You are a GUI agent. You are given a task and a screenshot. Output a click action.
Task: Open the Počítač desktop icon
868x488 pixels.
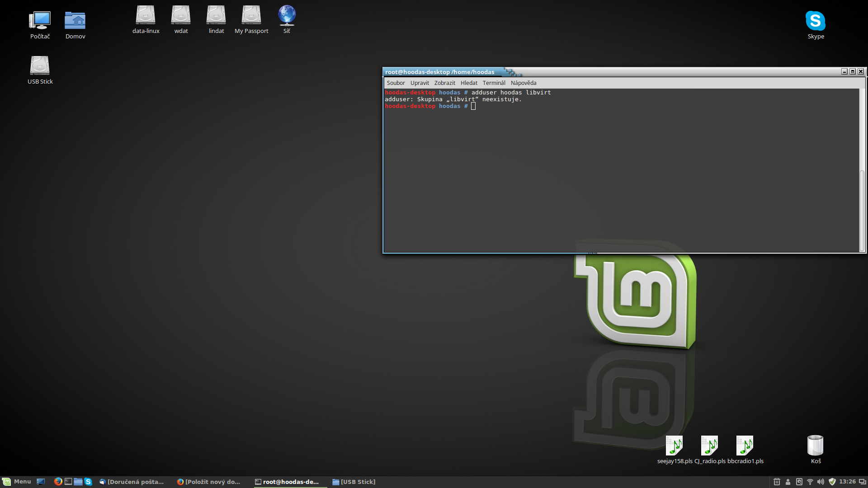click(40, 25)
